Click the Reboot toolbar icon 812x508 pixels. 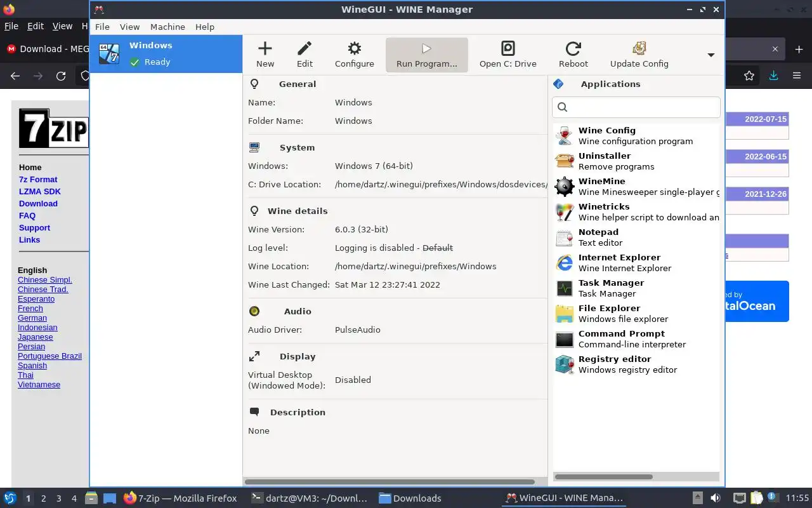click(573, 48)
